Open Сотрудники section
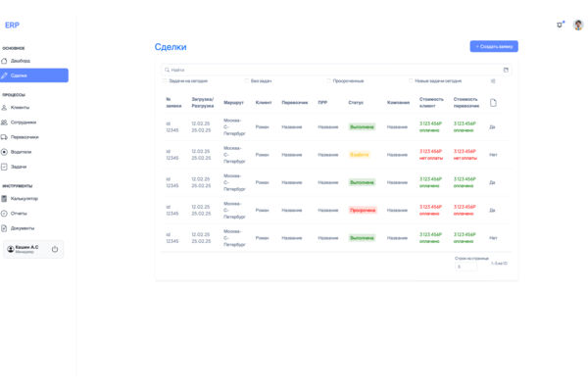The width and height of the screenshot is (588, 392). pos(24,122)
